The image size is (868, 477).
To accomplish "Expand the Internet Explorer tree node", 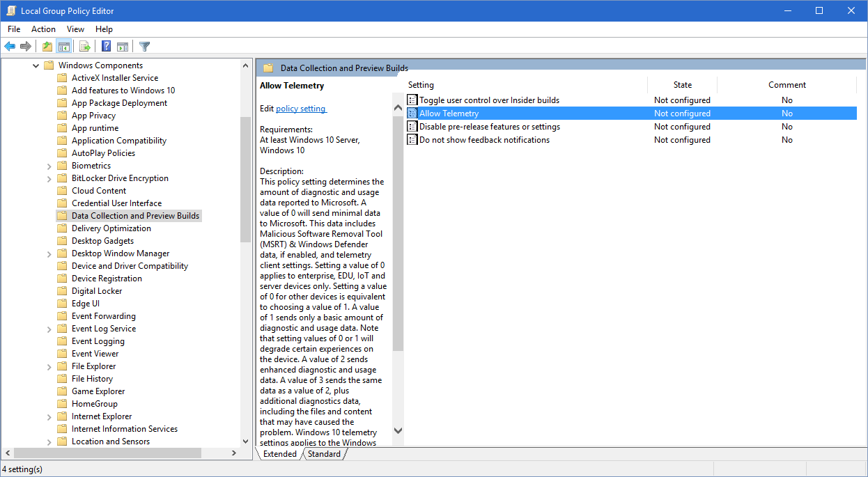I will coord(49,416).
